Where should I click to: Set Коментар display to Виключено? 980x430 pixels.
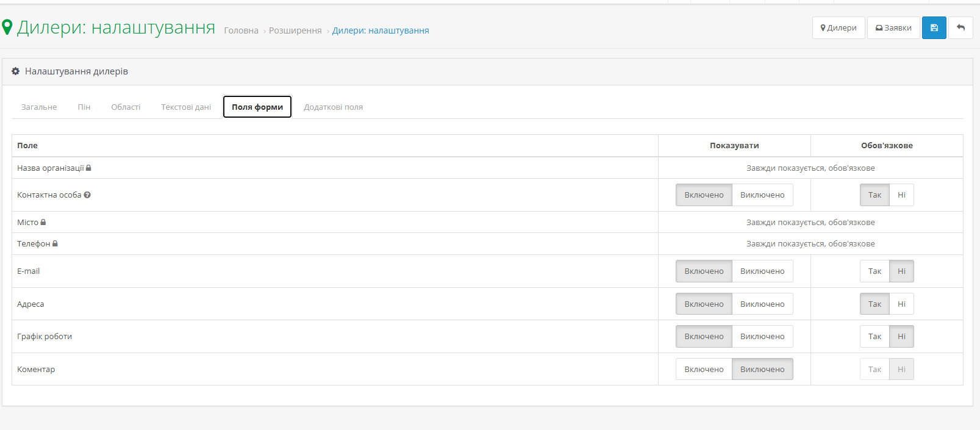[x=762, y=369]
